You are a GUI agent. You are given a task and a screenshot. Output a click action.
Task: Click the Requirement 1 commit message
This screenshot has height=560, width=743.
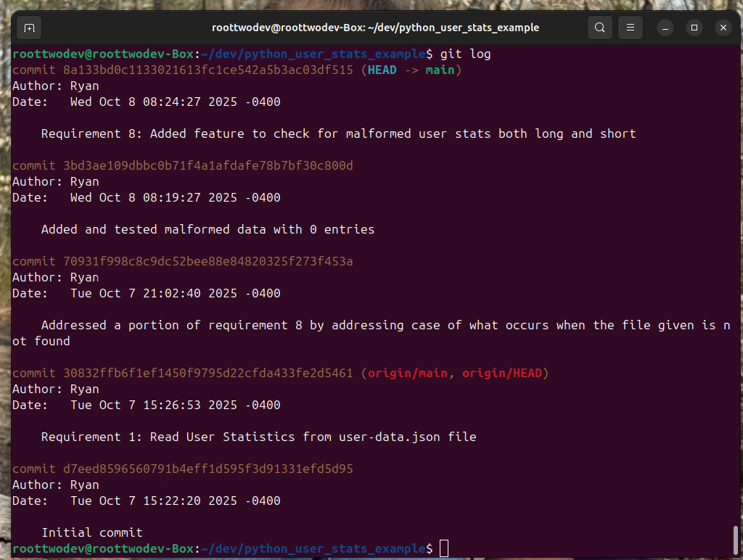tap(258, 437)
